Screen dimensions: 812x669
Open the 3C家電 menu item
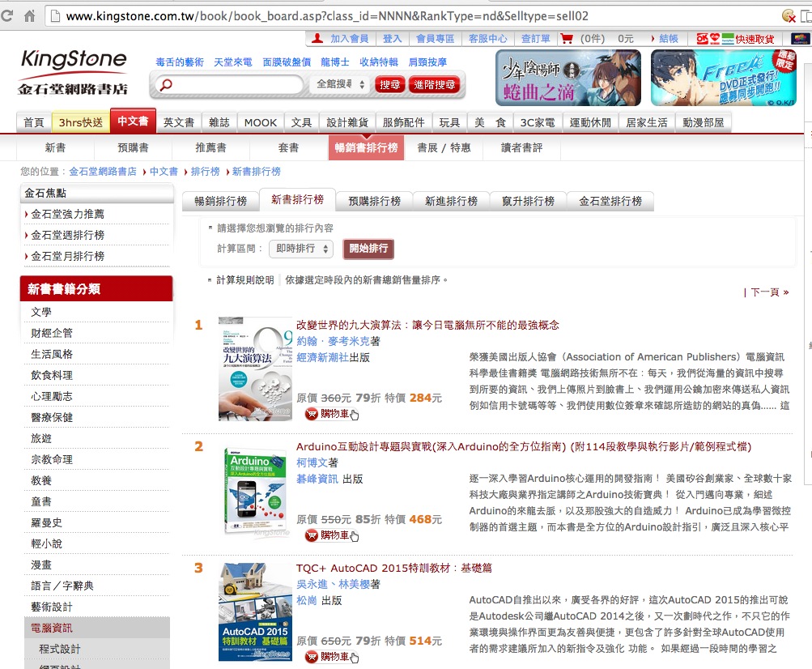pyautogui.click(x=538, y=123)
